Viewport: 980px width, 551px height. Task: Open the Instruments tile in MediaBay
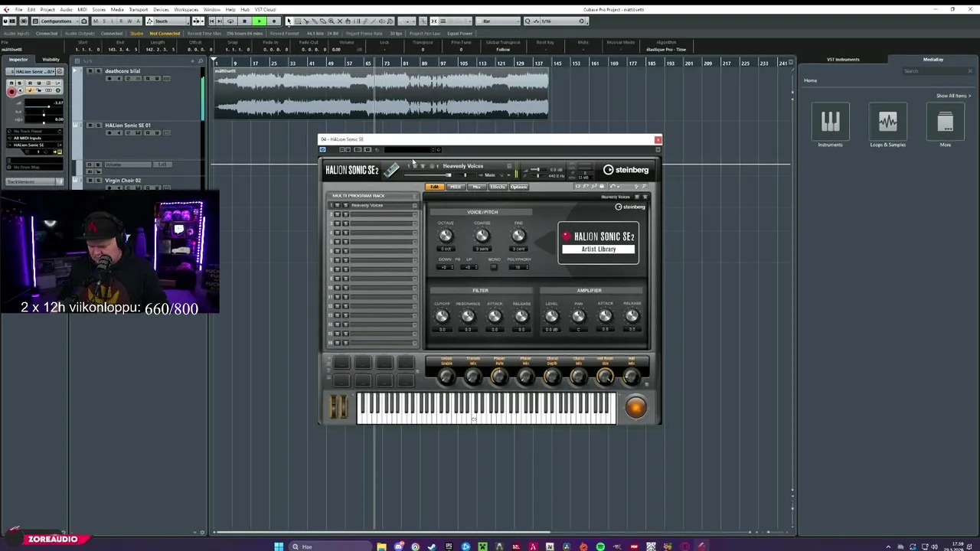coord(831,125)
